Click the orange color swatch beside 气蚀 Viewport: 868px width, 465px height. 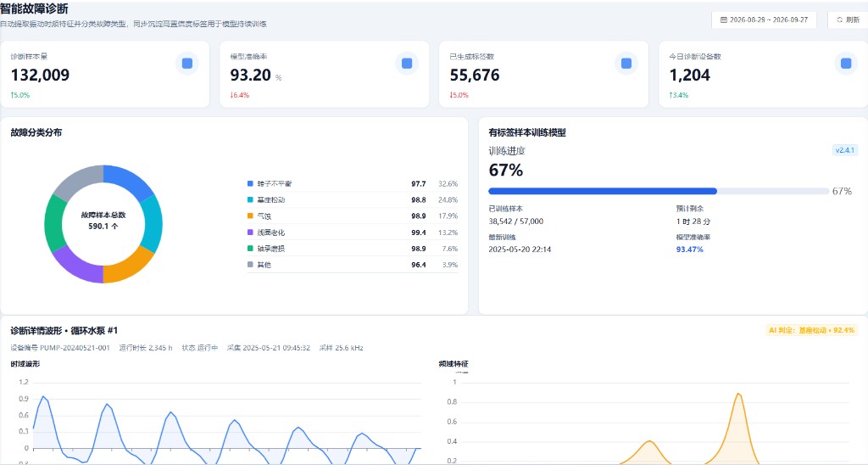coord(250,216)
